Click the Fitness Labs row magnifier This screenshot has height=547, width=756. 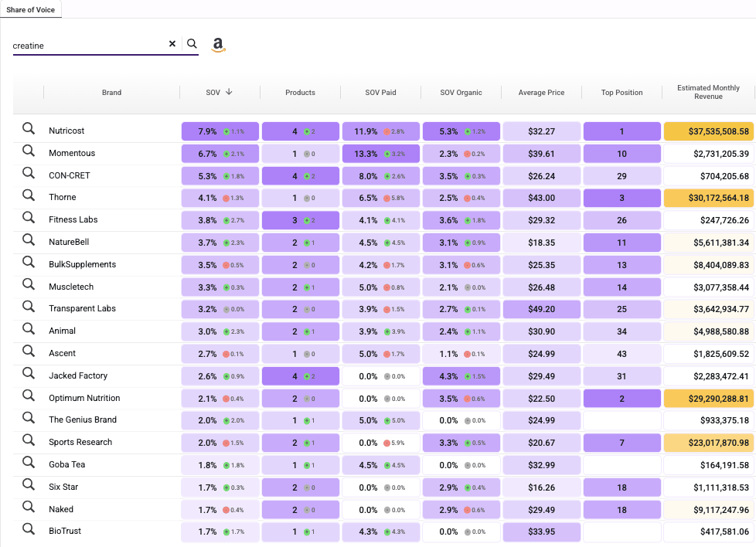click(x=29, y=218)
